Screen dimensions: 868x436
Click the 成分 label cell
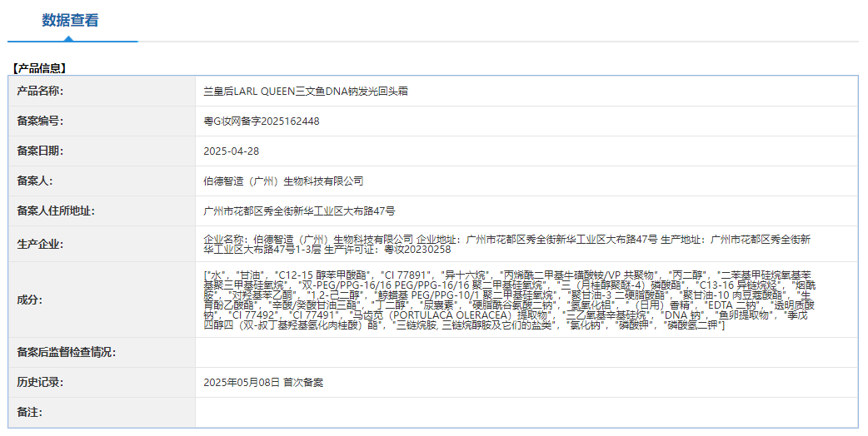tap(102, 300)
